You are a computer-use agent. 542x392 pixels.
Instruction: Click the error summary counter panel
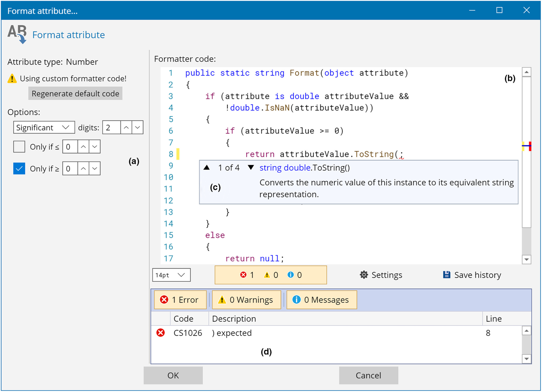(271, 275)
